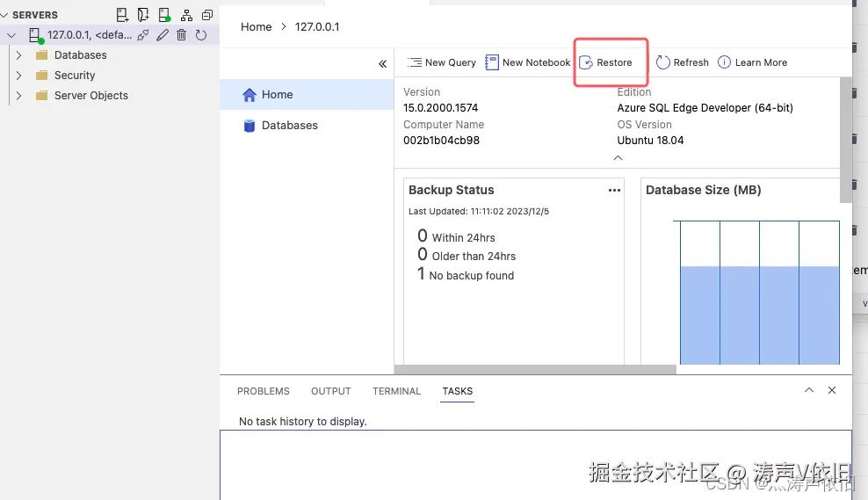Collapse all servers icon in header

point(207,15)
